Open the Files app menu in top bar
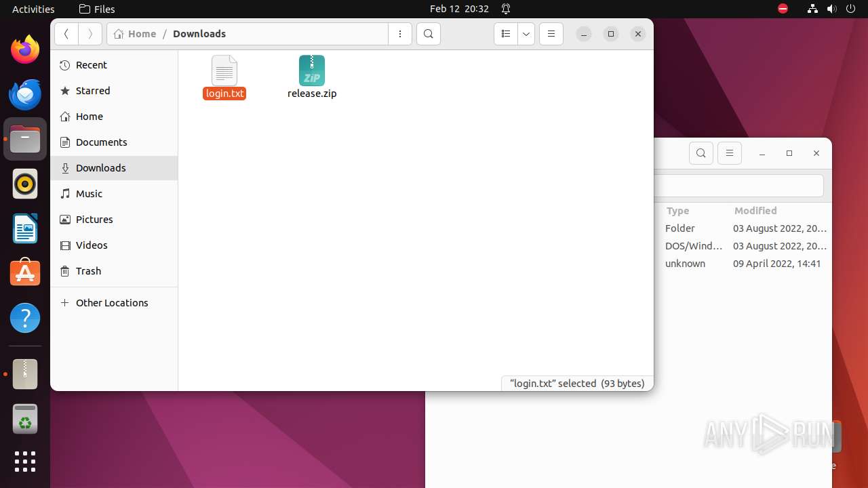868x488 pixels. [x=97, y=9]
